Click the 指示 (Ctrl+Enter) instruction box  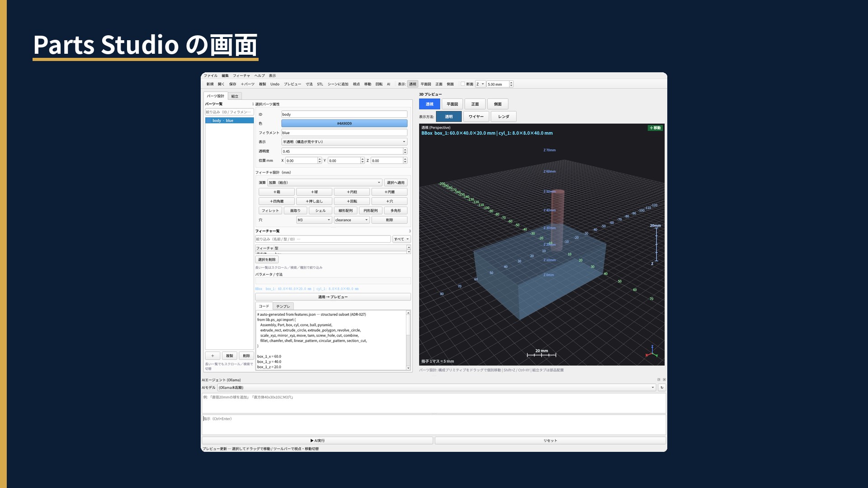434,425
